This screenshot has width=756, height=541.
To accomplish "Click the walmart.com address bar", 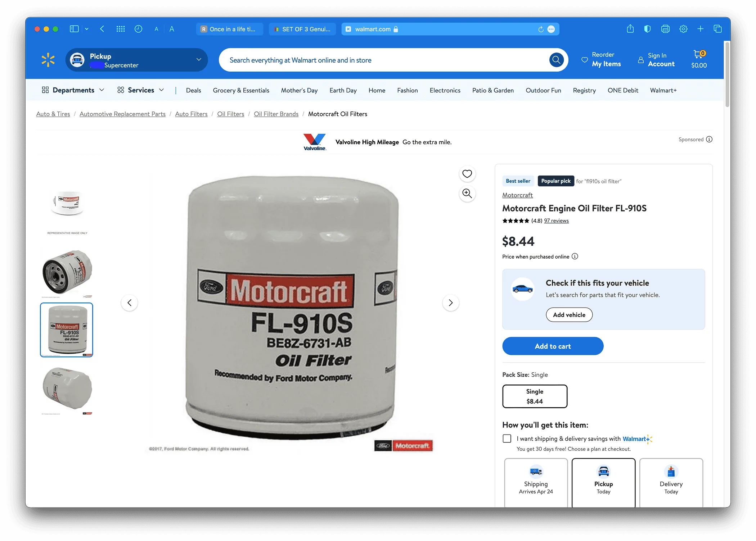I will pyautogui.click(x=450, y=29).
